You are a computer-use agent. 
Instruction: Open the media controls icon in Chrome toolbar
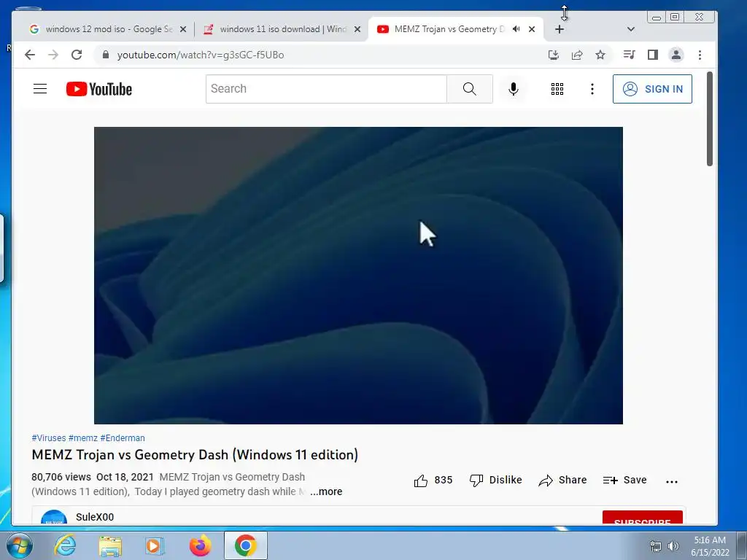[630, 55]
